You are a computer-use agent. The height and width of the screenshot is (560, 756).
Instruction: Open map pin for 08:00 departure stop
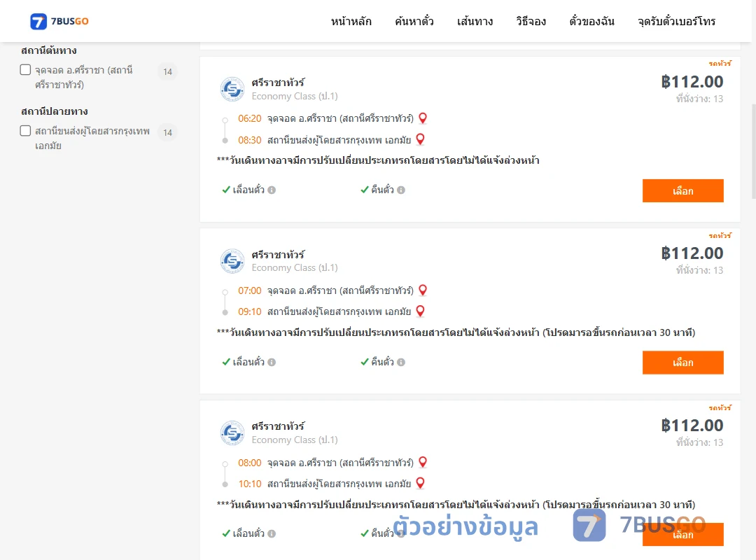(x=423, y=462)
